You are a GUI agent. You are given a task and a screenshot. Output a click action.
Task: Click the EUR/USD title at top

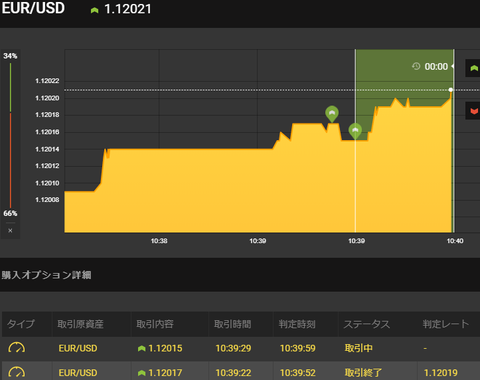(33, 8)
